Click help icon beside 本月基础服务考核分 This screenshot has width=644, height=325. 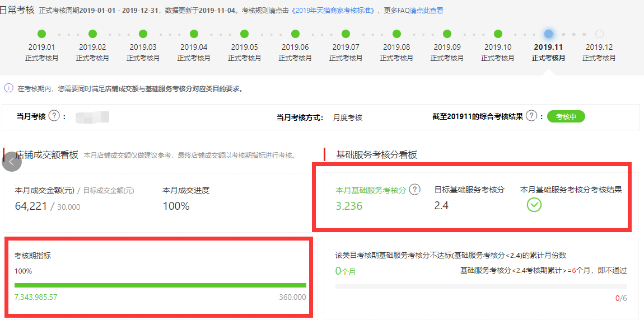coord(415,190)
